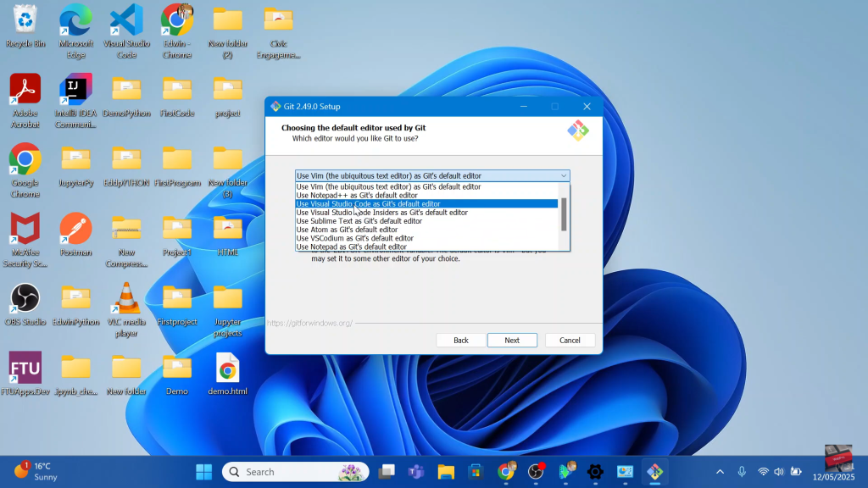Select the Edwin - Chrome desktop shortcut
Viewport: 868px width, 488px height.
[x=177, y=31]
